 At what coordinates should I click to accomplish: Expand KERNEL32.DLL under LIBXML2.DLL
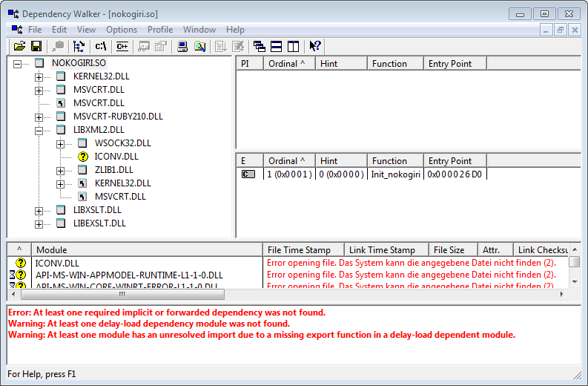pyautogui.click(x=60, y=184)
